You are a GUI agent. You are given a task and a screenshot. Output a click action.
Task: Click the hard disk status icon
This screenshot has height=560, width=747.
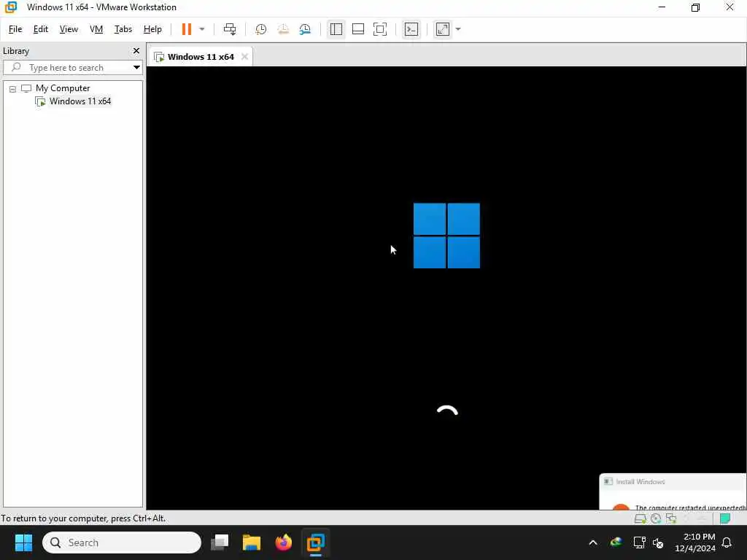[640, 518]
